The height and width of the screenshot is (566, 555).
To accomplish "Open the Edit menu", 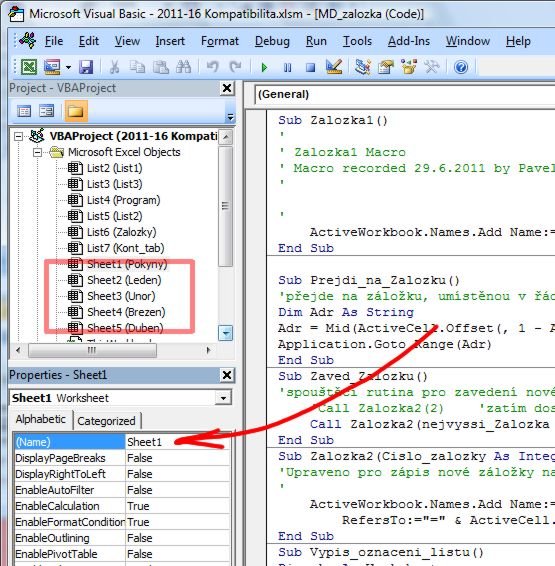I will point(89,41).
